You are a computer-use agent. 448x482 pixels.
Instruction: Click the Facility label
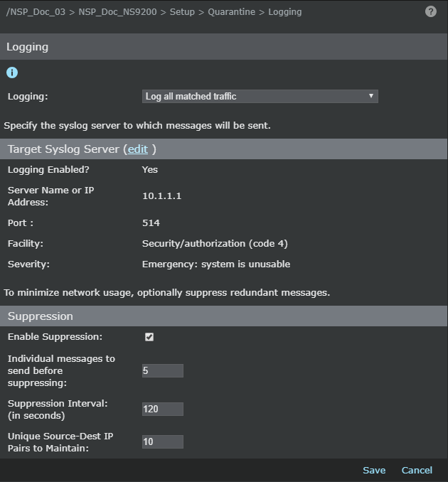pyautogui.click(x=26, y=243)
